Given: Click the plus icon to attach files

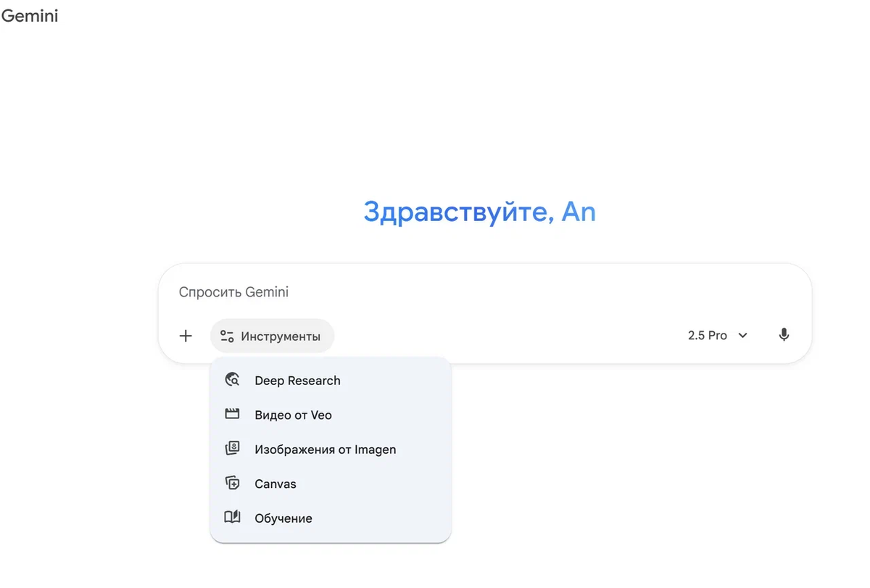Looking at the screenshot, I should [186, 336].
